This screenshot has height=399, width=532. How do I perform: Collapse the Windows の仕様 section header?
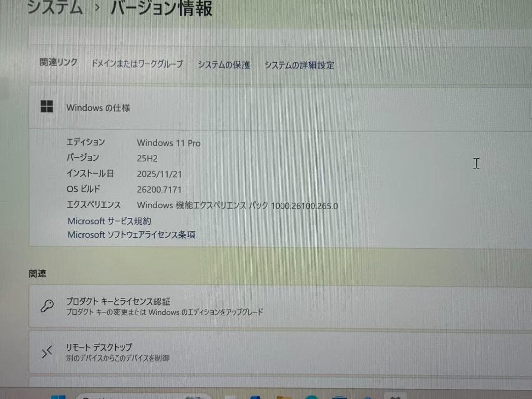click(280, 108)
